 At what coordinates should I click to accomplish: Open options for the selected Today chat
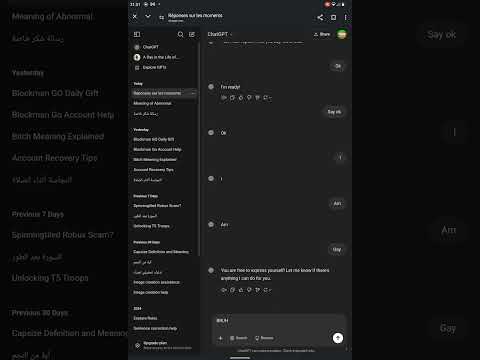193,93
